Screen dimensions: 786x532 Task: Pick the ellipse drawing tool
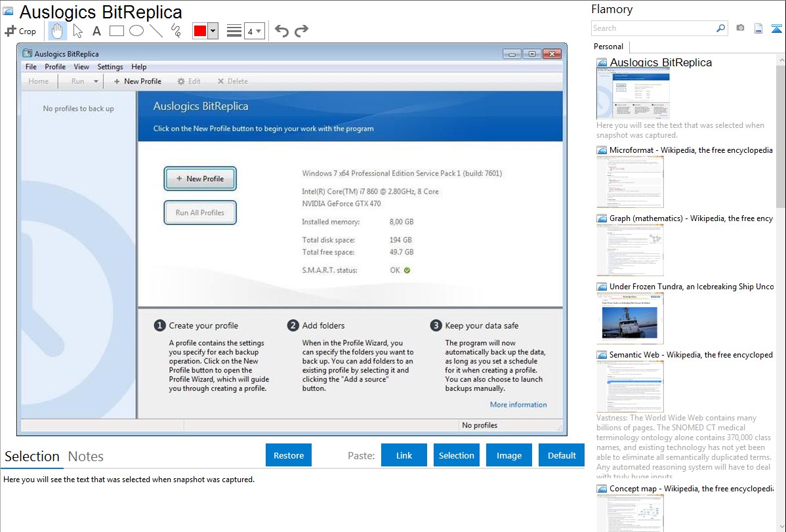136,31
